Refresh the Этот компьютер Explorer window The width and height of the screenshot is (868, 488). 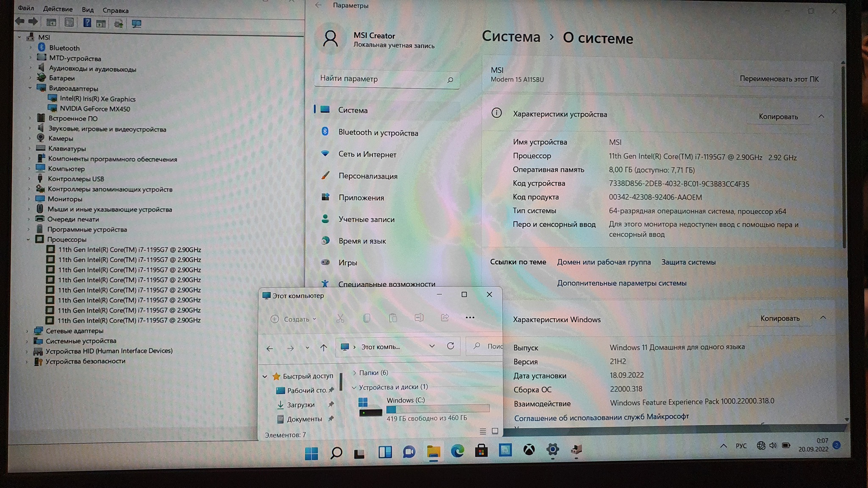(x=451, y=346)
